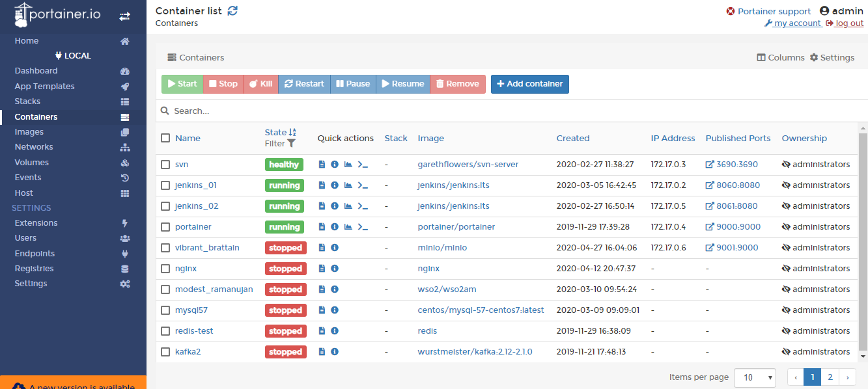868x389 pixels.
Task: Open Networks in the sidebar
Action: [34, 147]
